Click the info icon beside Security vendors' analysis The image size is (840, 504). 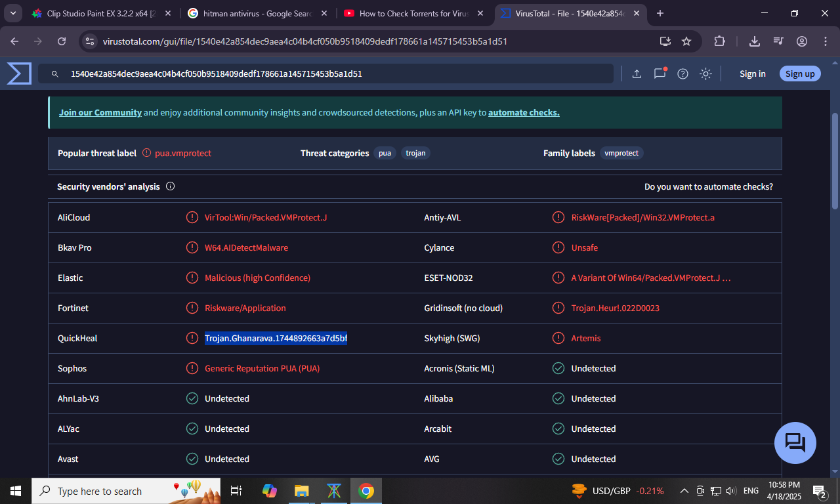pyautogui.click(x=171, y=186)
